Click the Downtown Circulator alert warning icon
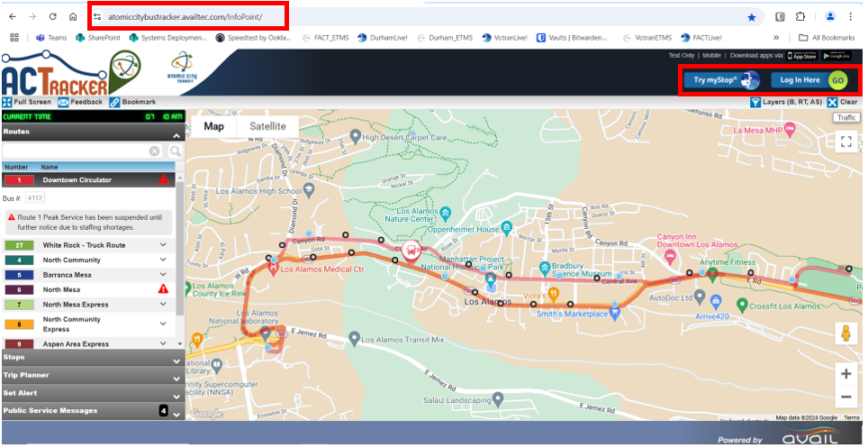The height and width of the screenshot is (448, 868). [x=163, y=179]
